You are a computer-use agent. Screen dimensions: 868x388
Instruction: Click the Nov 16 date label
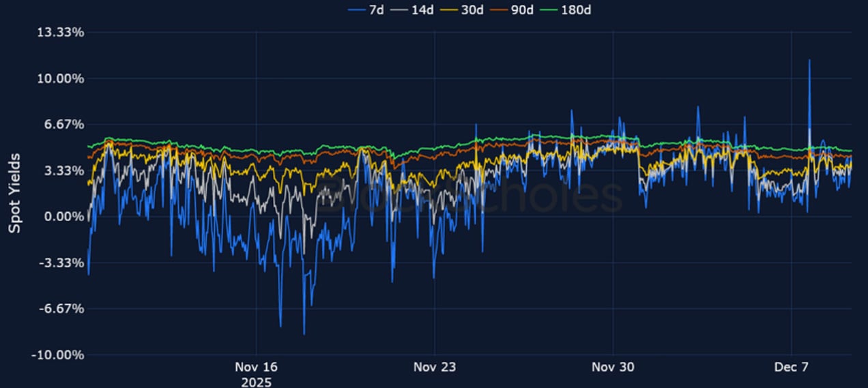coord(256,368)
